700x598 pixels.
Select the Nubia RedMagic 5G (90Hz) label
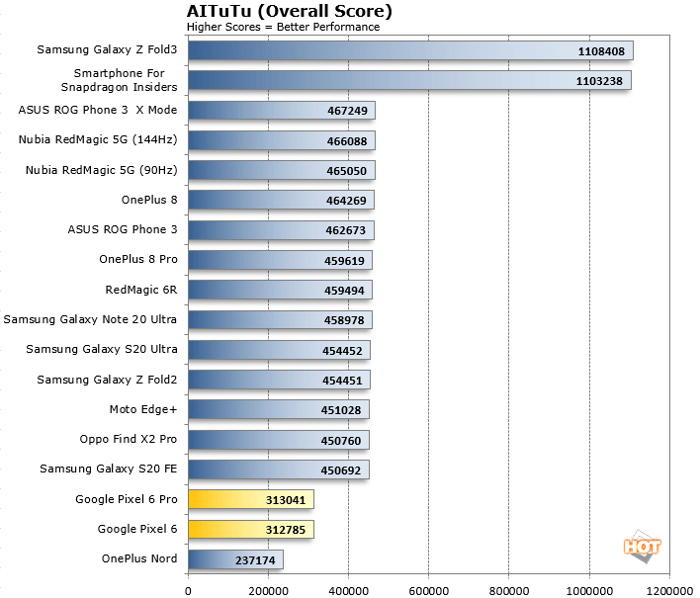[x=101, y=170]
